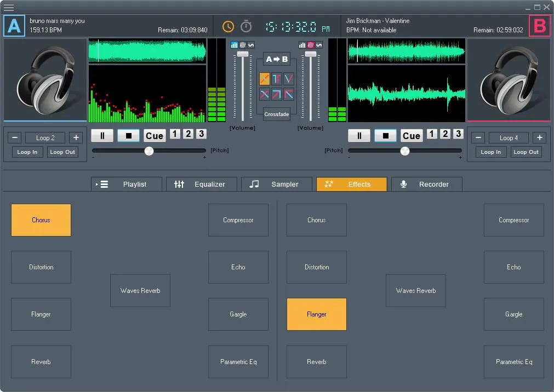Select the wave display icon above deck A volume fader

[x=250, y=45]
